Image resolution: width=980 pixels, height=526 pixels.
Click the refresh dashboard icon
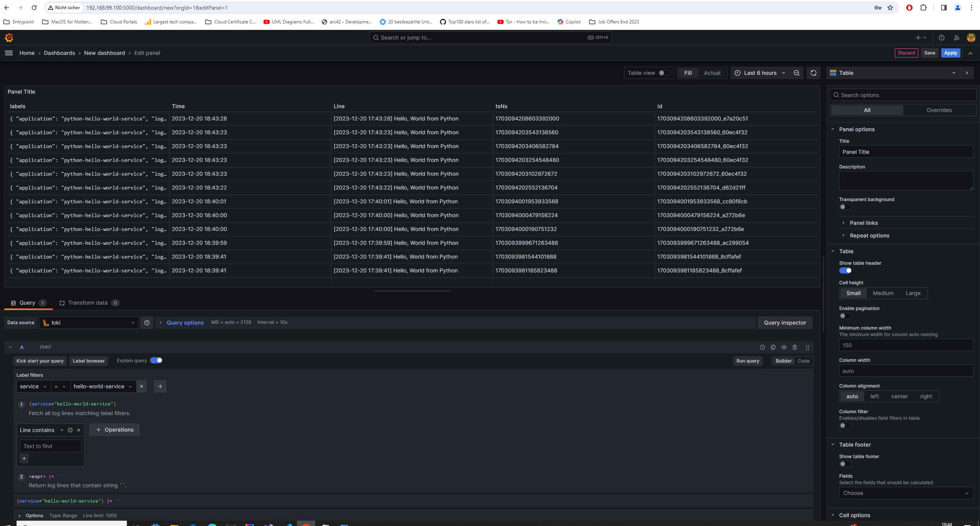coord(813,73)
